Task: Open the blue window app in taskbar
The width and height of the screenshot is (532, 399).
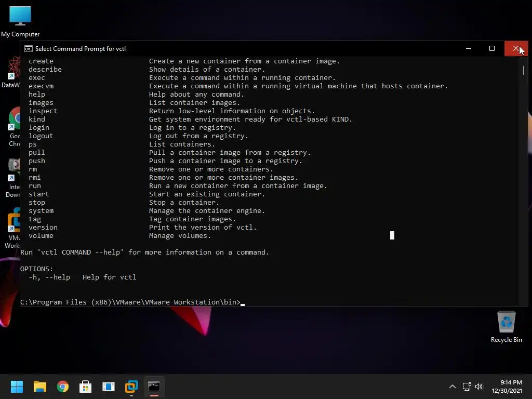Action: coord(109,387)
